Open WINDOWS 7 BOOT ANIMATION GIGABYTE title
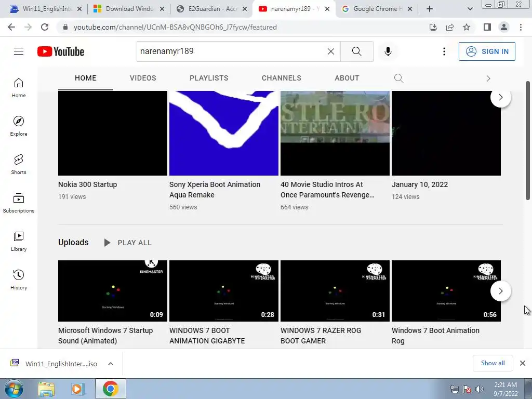 click(207, 336)
